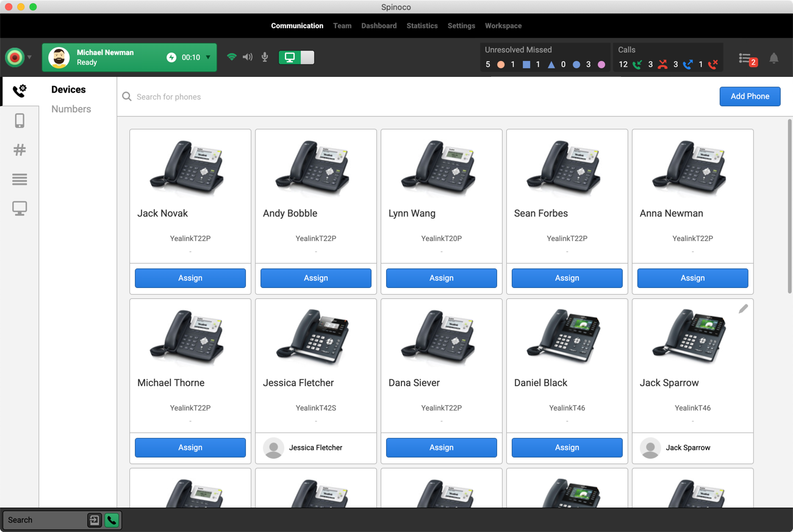Toggle the green monitor switch
793x532 pixels.
tap(296, 57)
